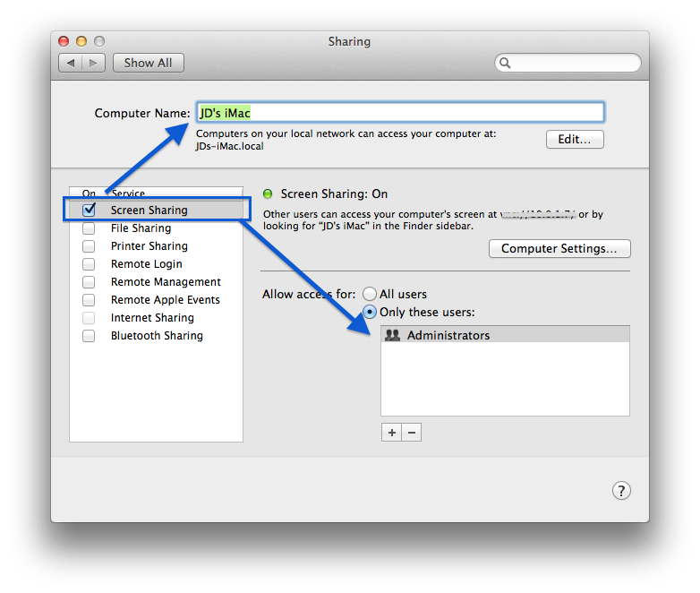The height and width of the screenshot is (593, 700).
Task: Select the Remote Management service row
Action: pyautogui.click(x=157, y=282)
